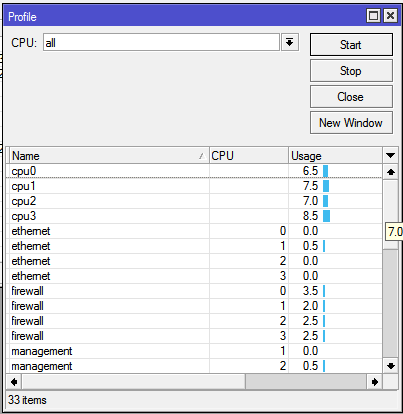403x414 pixels.
Task: Select the firewall row for CPU 0
Action: tap(194, 291)
